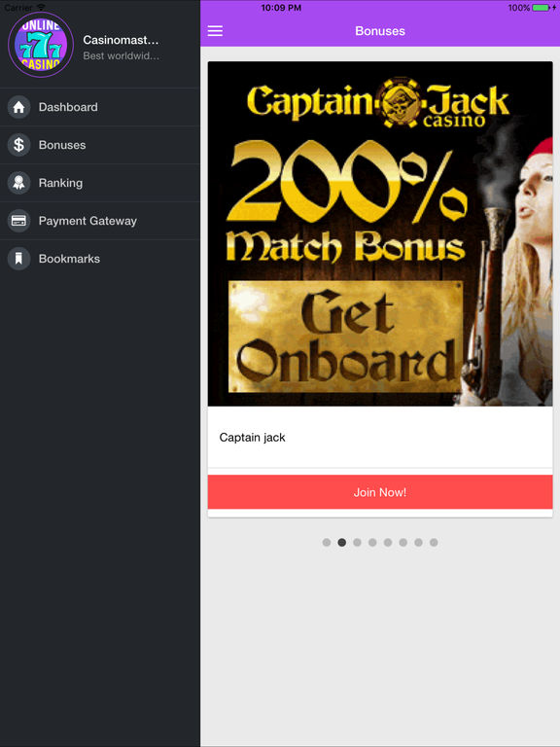The width and height of the screenshot is (560, 747).
Task: Click the Bonuses dollar sign icon
Action: click(18, 145)
